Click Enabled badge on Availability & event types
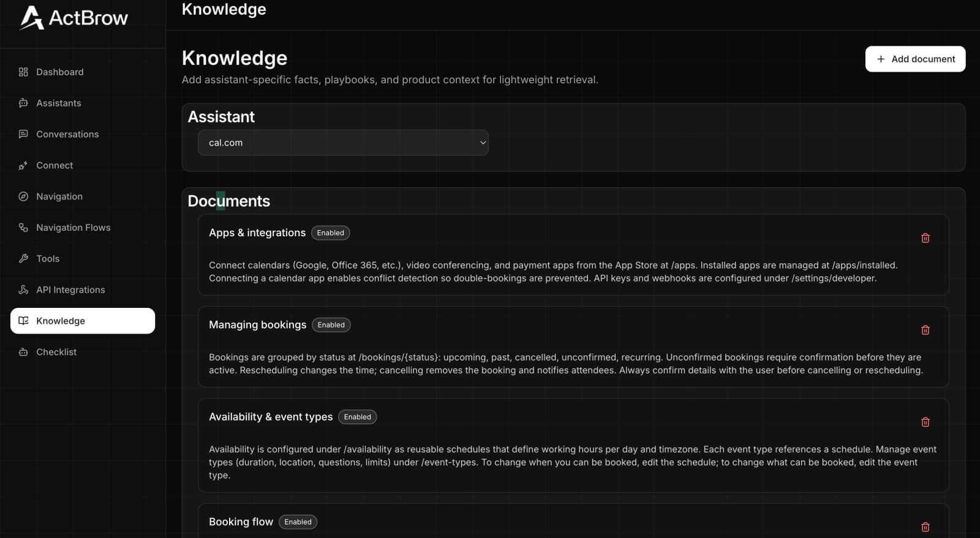 click(357, 417)
